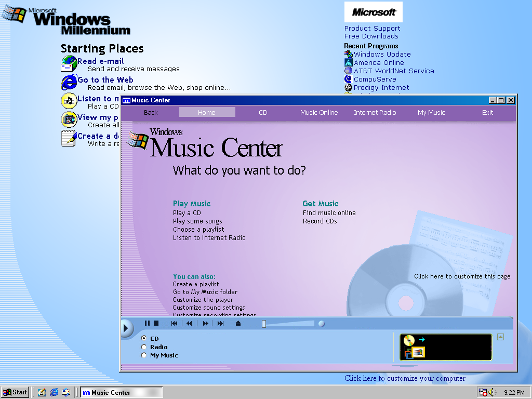Launch Internet Explorer from quick launch
This screenshot has height=399, width=532.
[x=54, y=393]
